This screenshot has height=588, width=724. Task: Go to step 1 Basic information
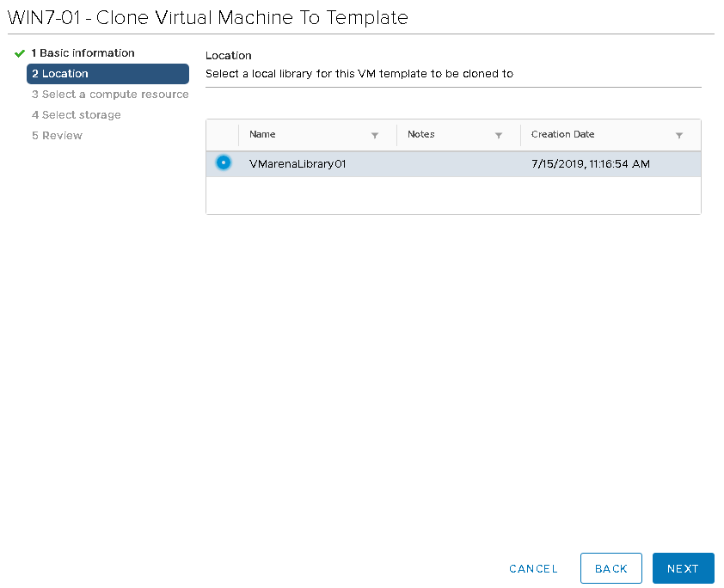click(83, 53)
